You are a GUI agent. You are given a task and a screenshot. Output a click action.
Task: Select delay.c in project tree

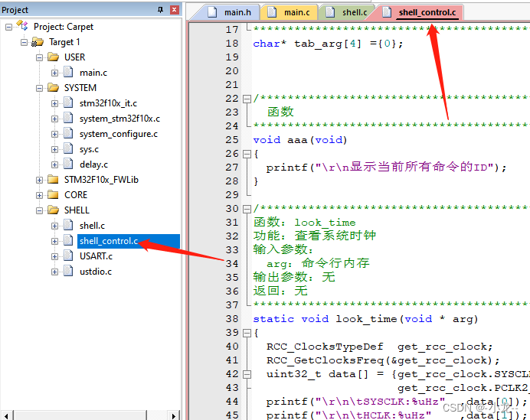(x=93, y=164)
